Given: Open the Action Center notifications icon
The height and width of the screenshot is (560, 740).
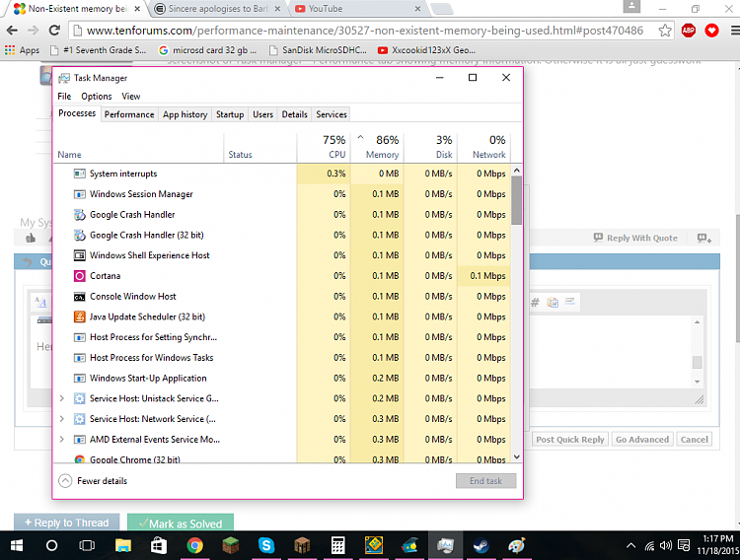Looking at the screenshot, I should [684, 546].
